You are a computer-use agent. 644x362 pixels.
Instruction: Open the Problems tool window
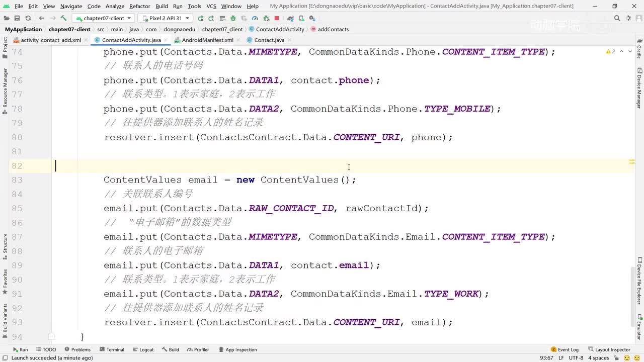pos(77,349)
